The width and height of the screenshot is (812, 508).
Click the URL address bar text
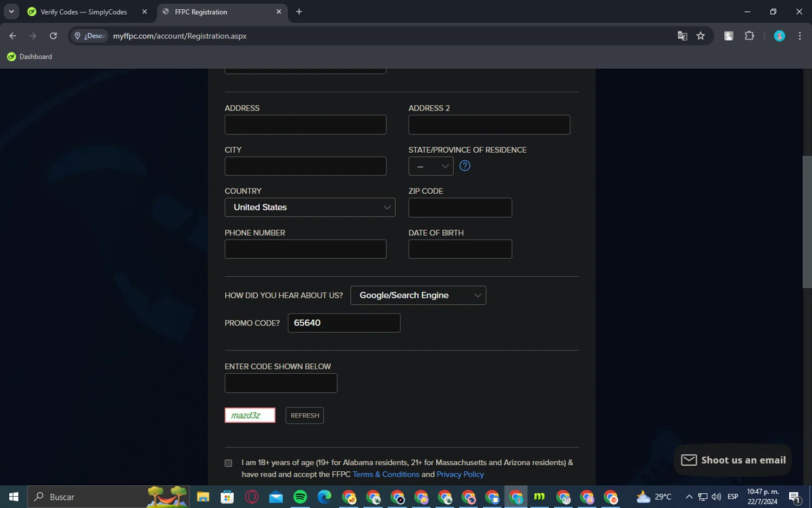pos(180,36)
